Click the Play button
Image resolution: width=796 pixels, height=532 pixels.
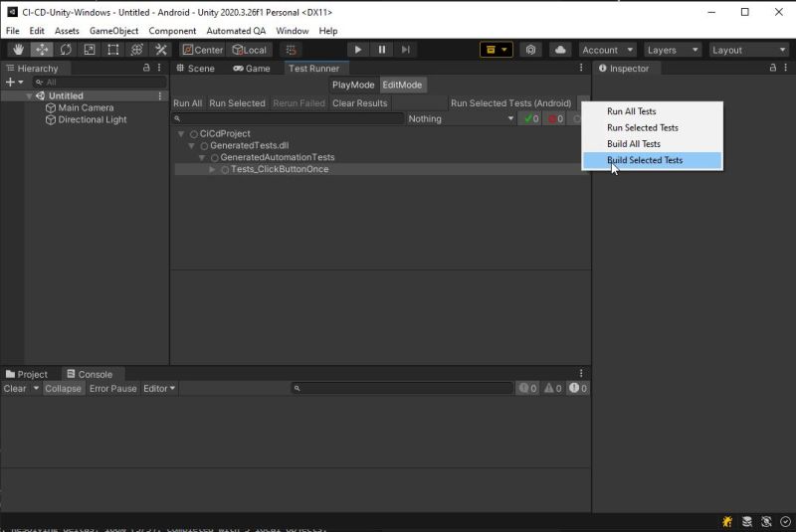coord(358,50)
